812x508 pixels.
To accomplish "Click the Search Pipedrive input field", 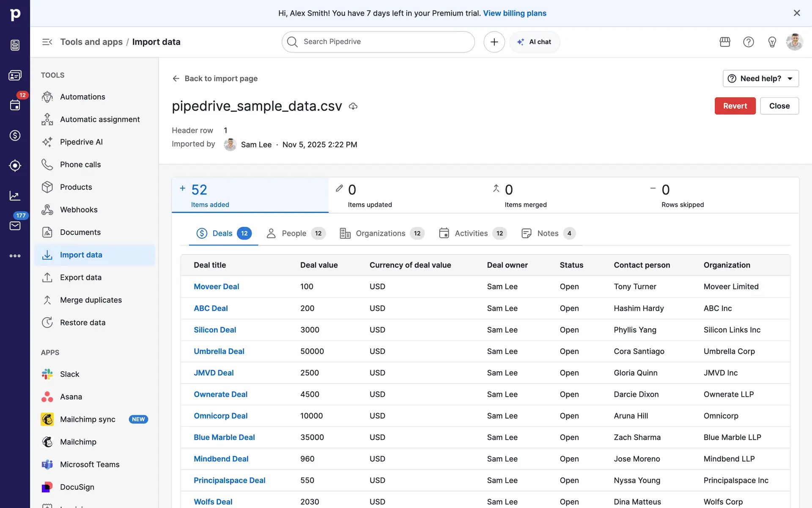I will pyautogui.click(x=378, y=42).
